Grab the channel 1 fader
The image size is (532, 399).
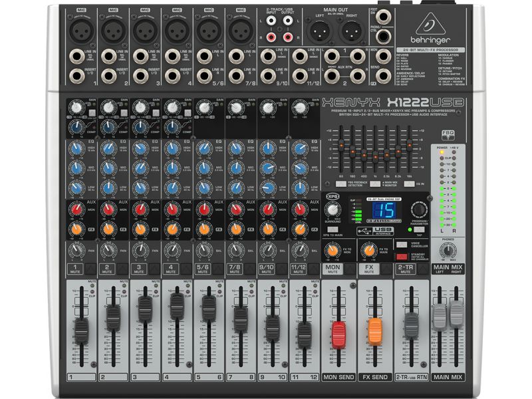(81, 331)
